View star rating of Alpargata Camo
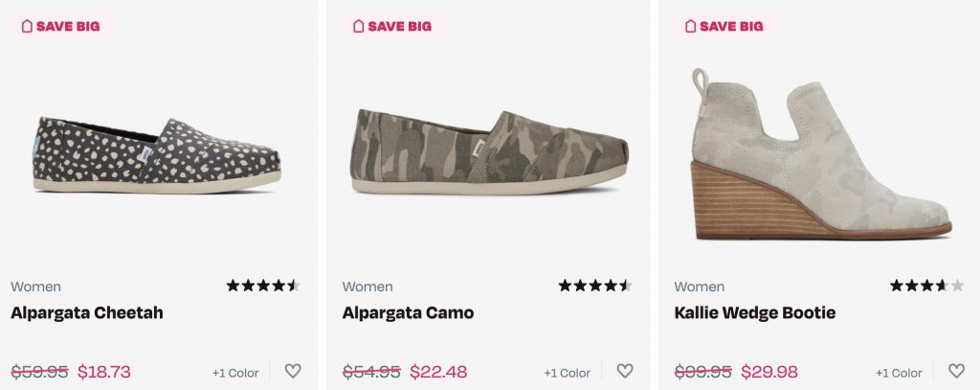Viewport: 980px width, 390px height. (x=595, y=286)
